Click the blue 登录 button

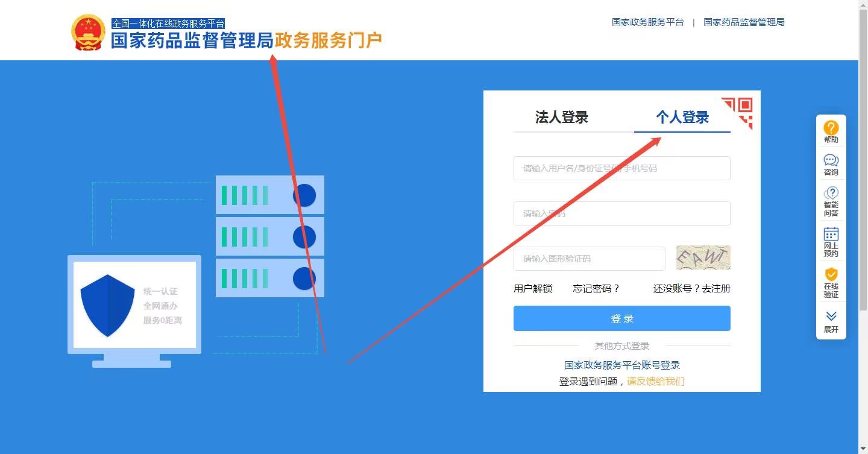(x=622, y=318)
